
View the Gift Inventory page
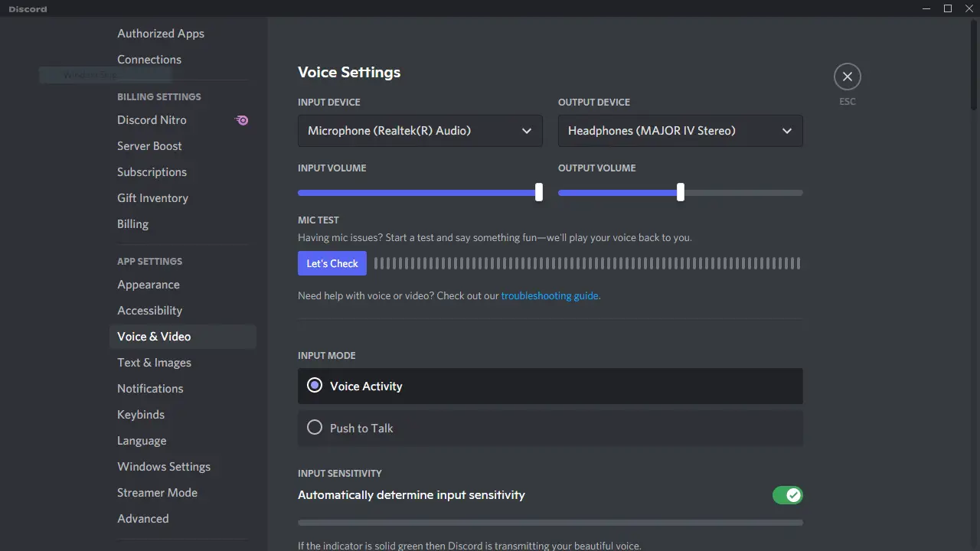pos(152,198)
